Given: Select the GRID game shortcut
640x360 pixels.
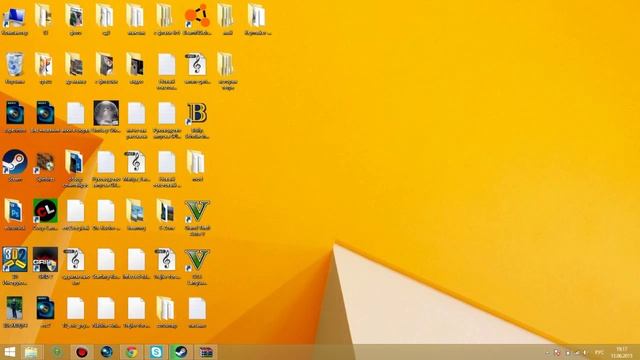Looking at the screenshot, I should tap(45, 263).
